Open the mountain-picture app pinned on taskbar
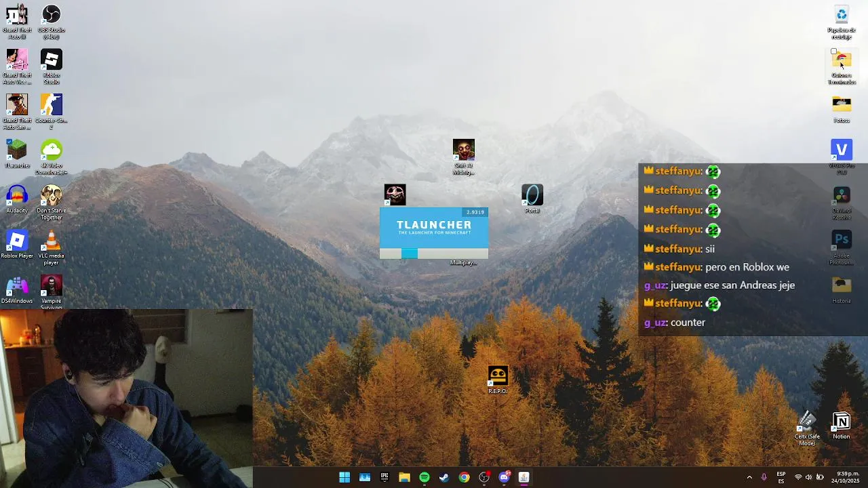Viewport: 868px width, 488px height. click(x=365, y=477)
